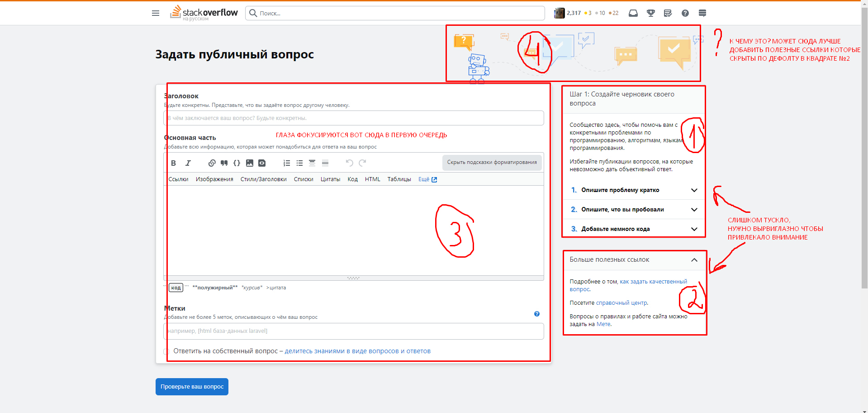Insert a horizontal rule in the editor
This screenshot has height=413, width=868.
click(x=325, y=163)
